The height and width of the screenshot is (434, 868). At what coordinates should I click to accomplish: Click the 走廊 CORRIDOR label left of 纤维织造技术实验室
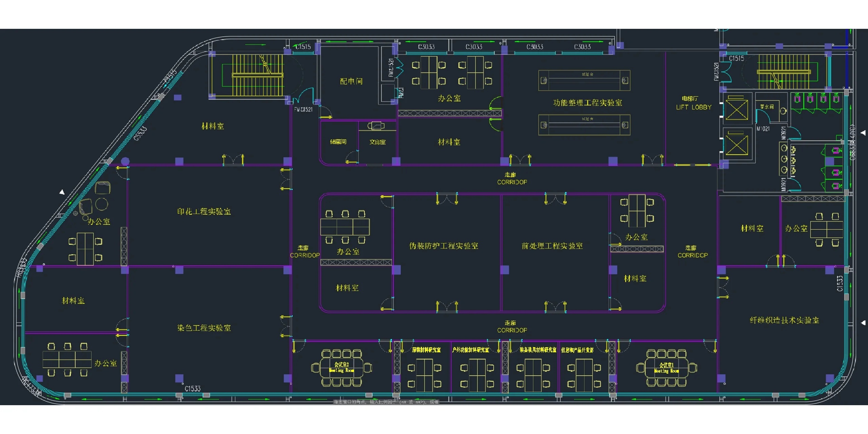(x=693, y=252)
